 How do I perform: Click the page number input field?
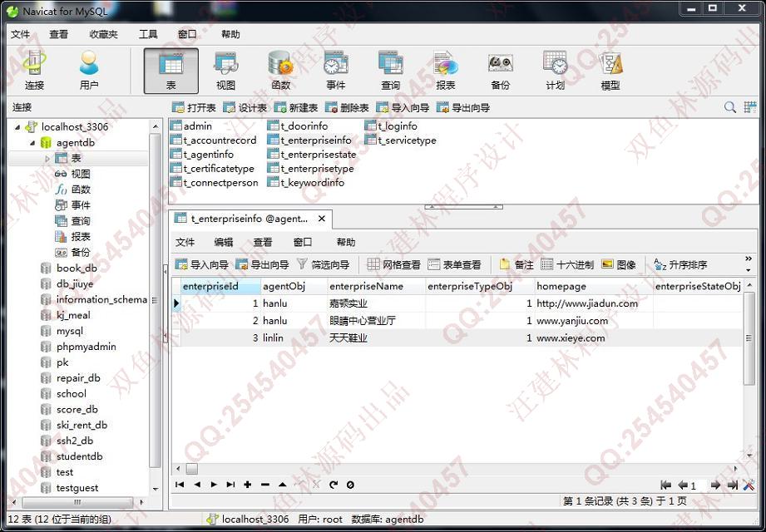coord(698,485)
